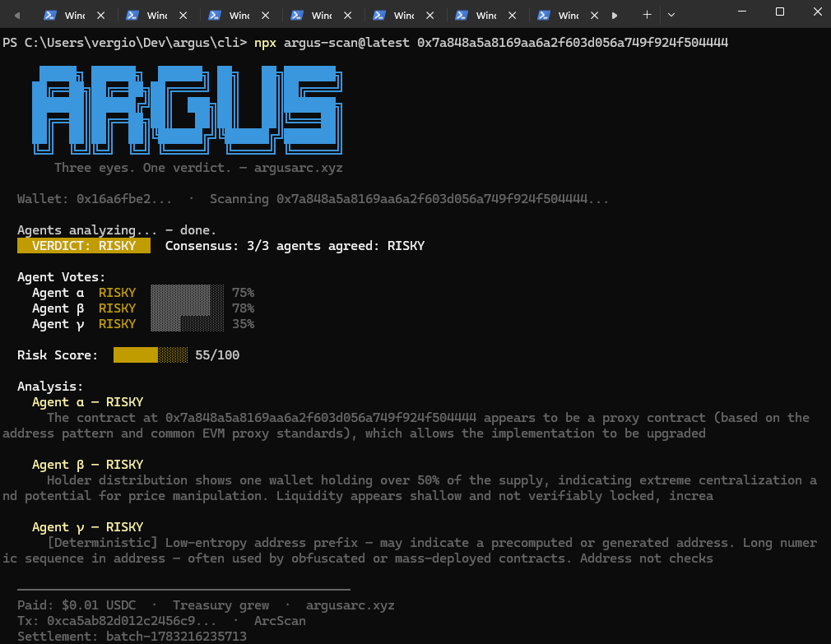Click the 'Agent Votes:' heading
The height and width of the screenshot is (644, 831).
coord(61,277)
